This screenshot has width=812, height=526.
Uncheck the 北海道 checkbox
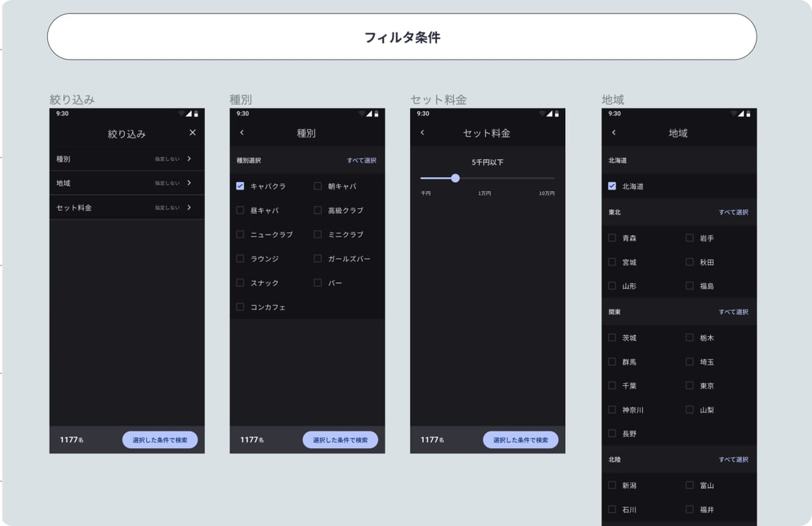(612, 186)
